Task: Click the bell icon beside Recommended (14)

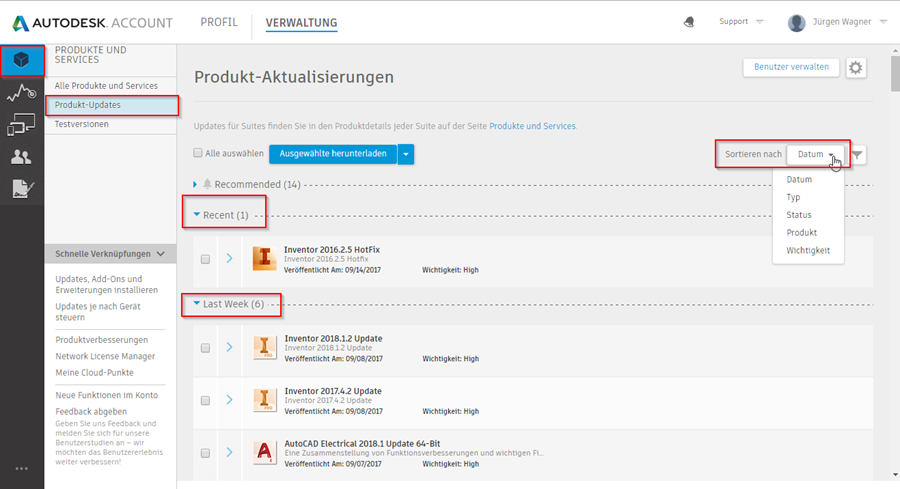Action: (x=207, y=184)
